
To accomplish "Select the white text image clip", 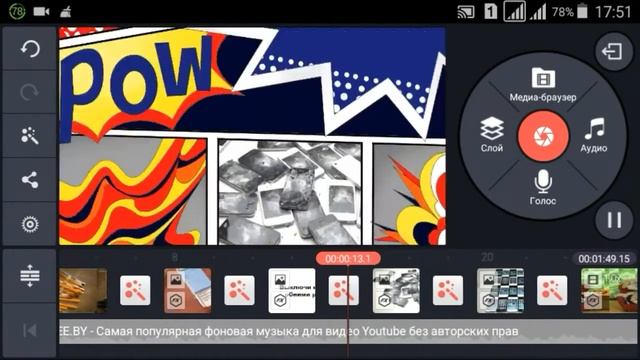I will (x=292, y=290).
